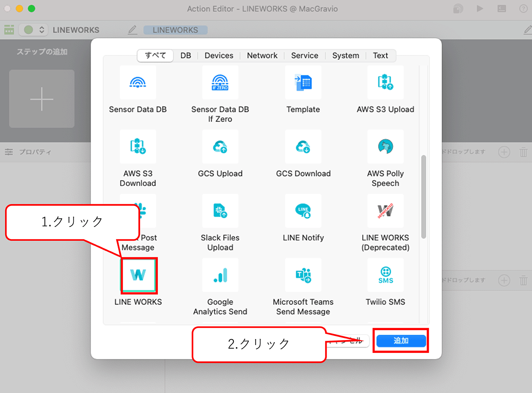Click the lower trash icon on right
532x393 pixels.
pos(523,280)
